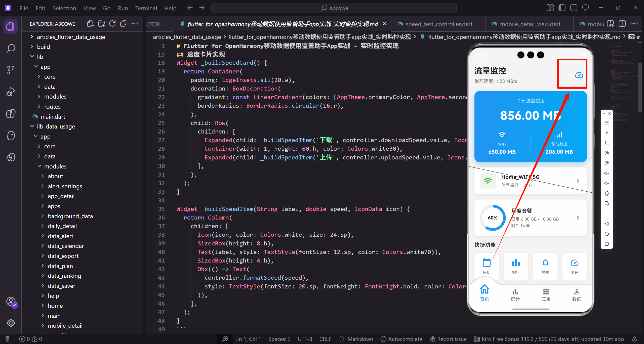644x344 pixels.
Task: Collapse all folders in Explorer
Action: pyautogui.click(x=123, y=24)
